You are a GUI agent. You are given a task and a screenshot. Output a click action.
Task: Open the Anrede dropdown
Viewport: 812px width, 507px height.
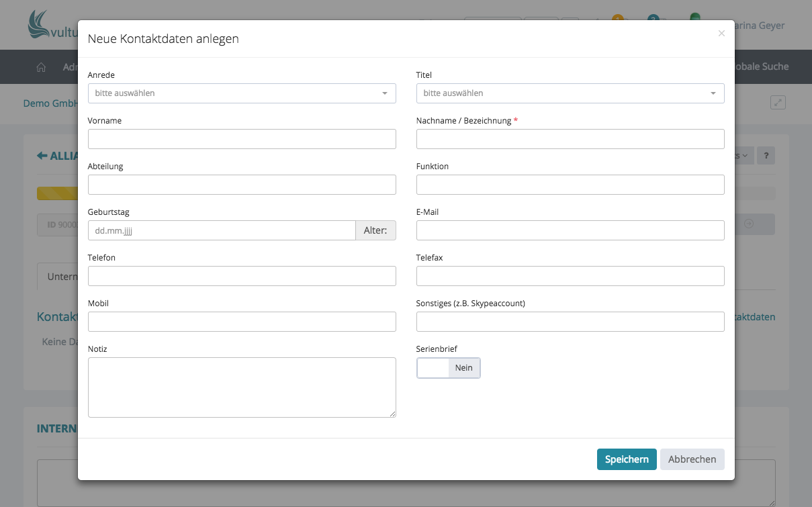(242, 93)
